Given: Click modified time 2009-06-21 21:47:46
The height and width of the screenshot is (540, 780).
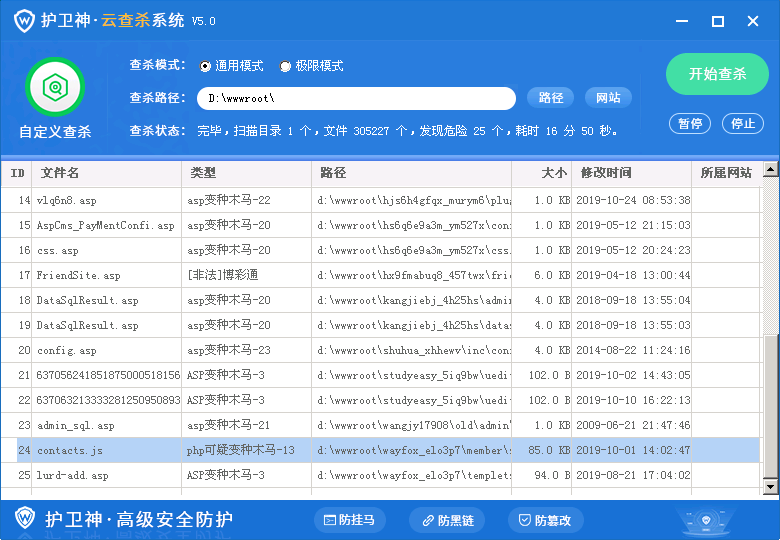Looking at the screenshot, I should [633, 425].
